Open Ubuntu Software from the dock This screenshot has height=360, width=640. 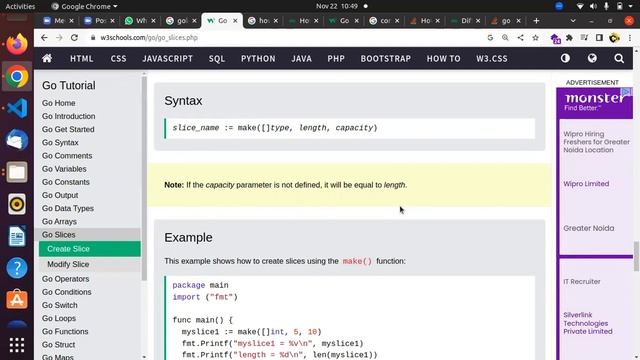[17, 300]
